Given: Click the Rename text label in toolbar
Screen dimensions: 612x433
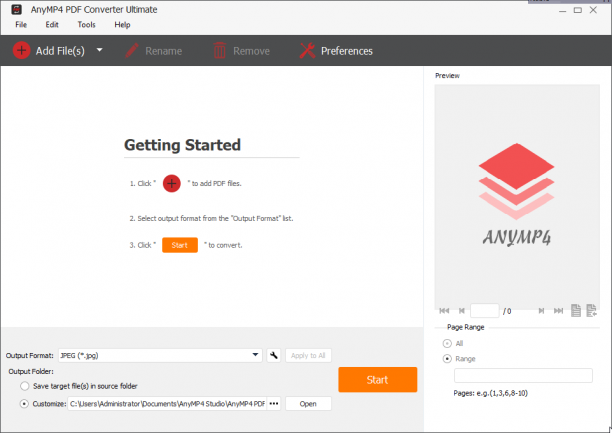Looking at the screenshot, I should (x=164, y=51).
